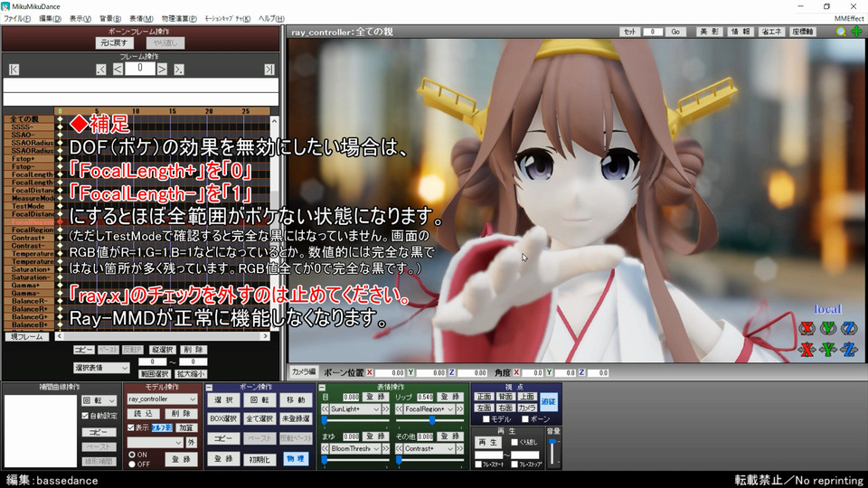Jump to the last frame
Screen dimensions: 868x488
[x=269, y=70]
